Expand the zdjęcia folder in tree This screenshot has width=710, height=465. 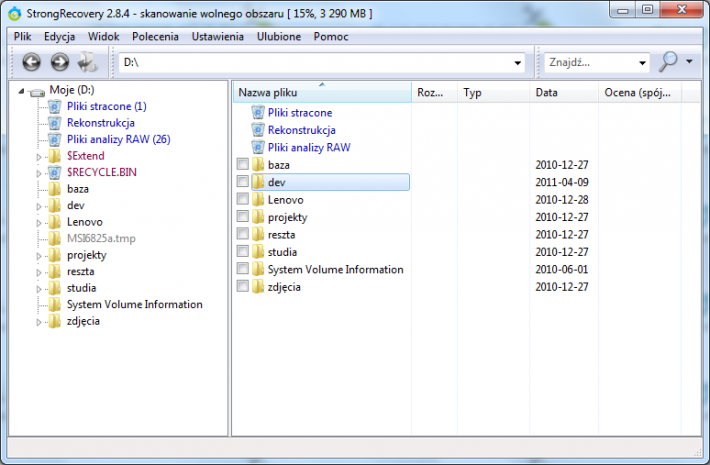[39, 322]
